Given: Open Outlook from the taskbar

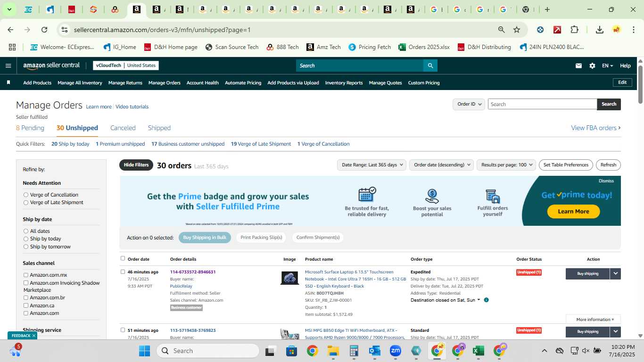Looking at the screenshot, I should [x=375, y=351].
